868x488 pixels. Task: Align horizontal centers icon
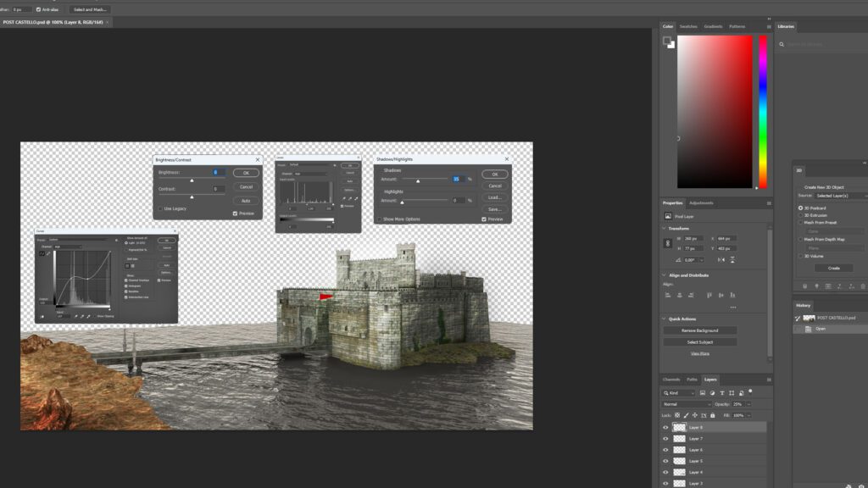tap(679, 295)
